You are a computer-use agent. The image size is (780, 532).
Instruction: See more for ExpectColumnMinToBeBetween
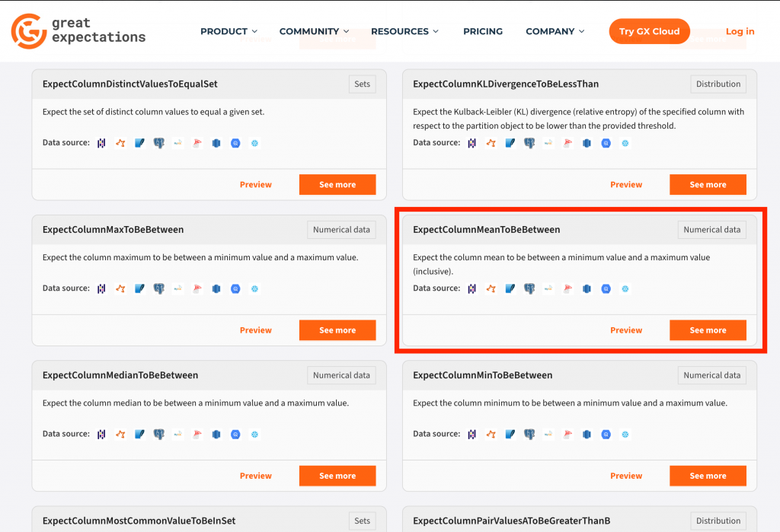(708, 476)
